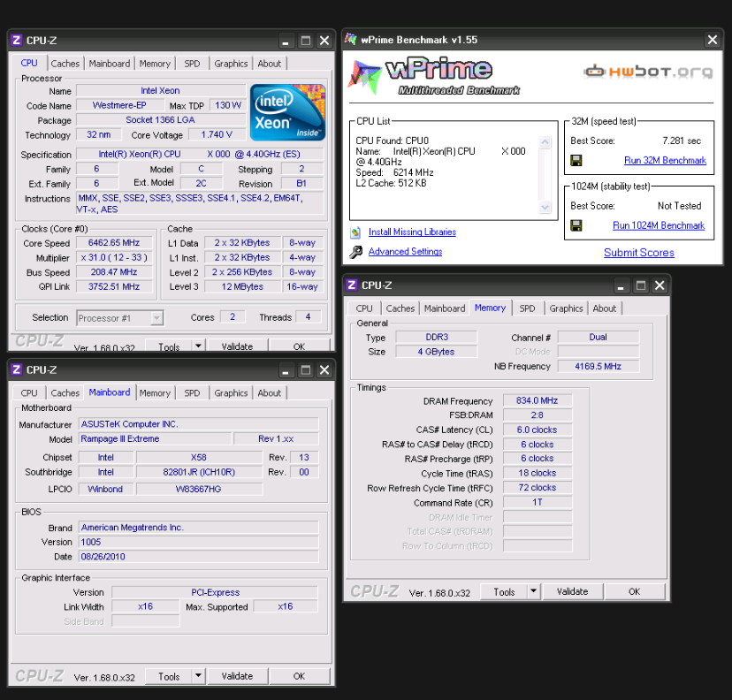This screenshot has height=700, width=732.
Task: Expand Tools dropdown arrow in CPU window
Action: pyautogui.click(x=198, y=346)
